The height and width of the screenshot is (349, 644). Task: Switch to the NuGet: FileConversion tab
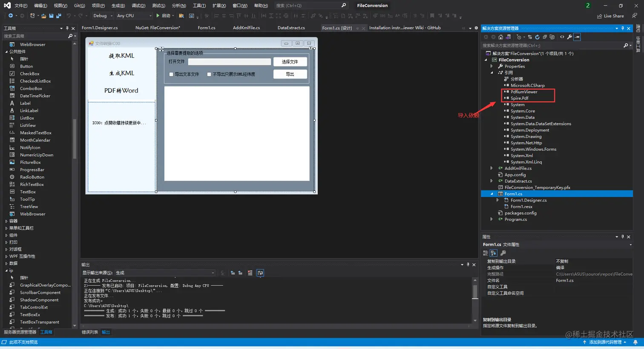point(158,28)
